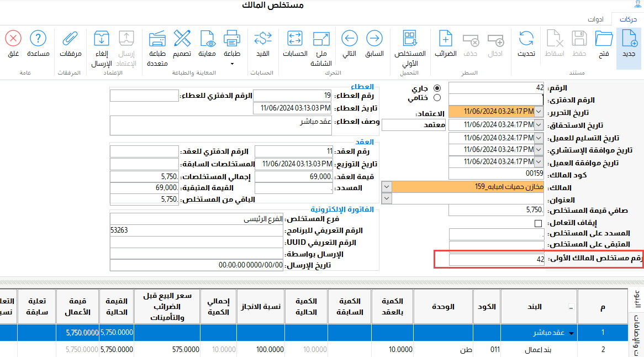Open a document with the فتح folder icon

(604, 39)
